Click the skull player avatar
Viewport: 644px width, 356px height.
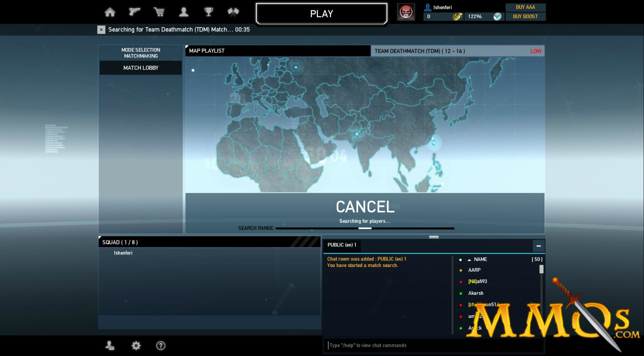coord(406,12)
